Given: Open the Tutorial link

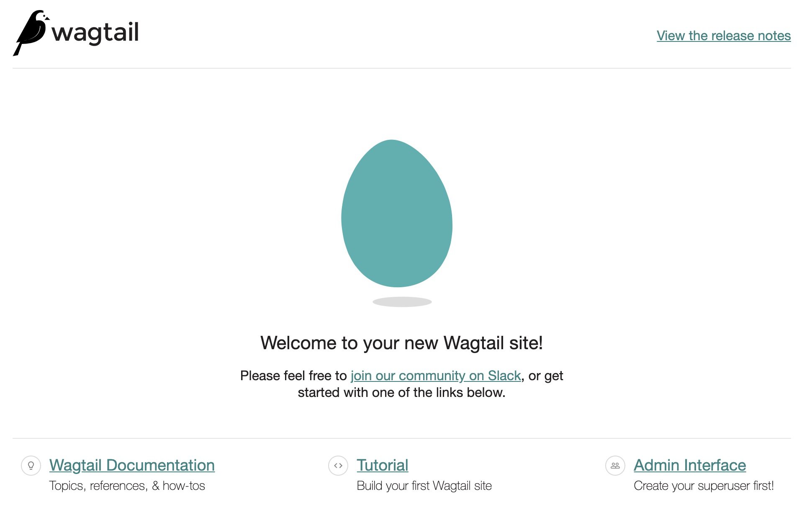Looking at the screenshot, I should [x=382, y=465].
